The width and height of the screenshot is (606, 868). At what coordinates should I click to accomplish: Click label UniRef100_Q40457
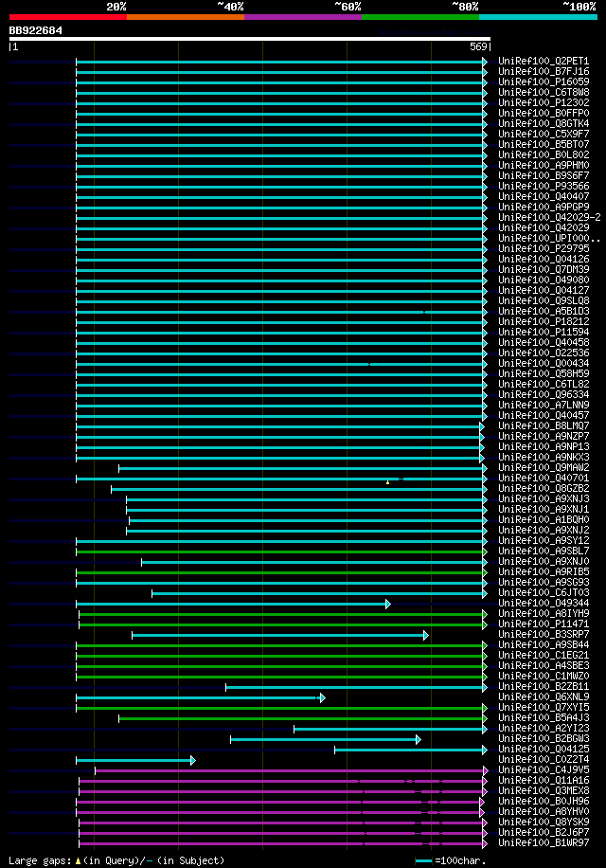pos(544,416)
